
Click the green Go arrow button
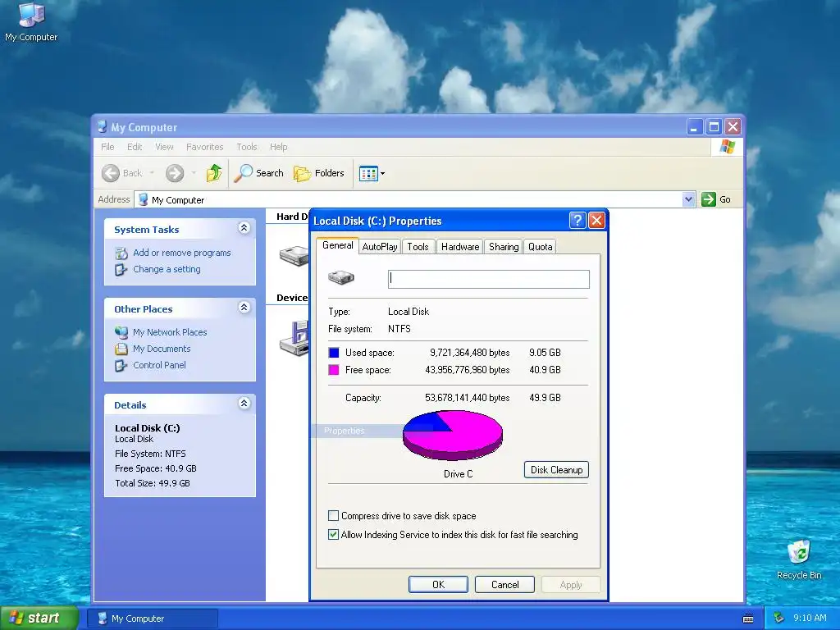pos(708,199)
